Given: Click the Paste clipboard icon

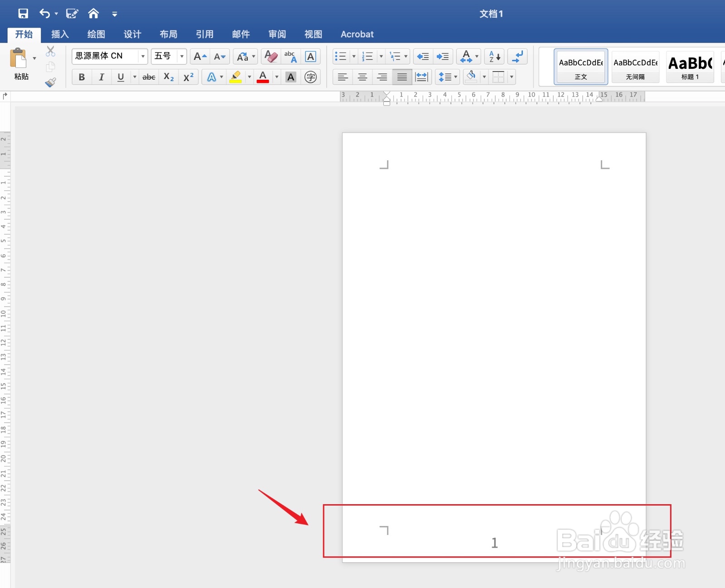Looking at the screenshot, I should coord(19,59).
